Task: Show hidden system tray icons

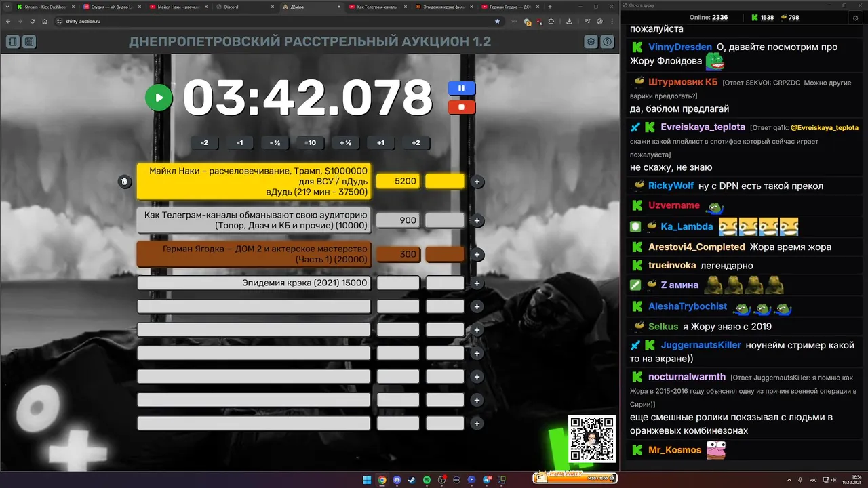Action: [789, 480]
